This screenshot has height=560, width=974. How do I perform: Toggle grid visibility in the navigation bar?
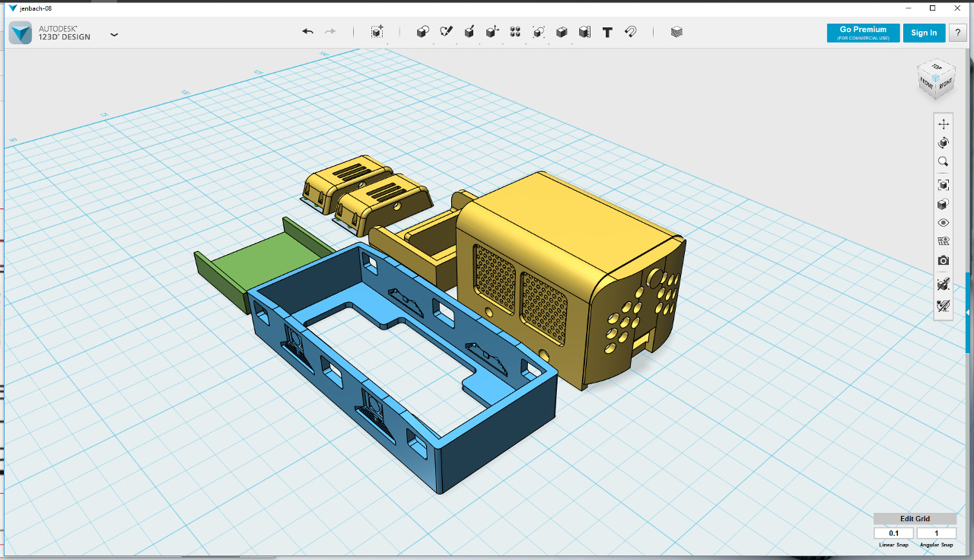(x=944, y=241)
